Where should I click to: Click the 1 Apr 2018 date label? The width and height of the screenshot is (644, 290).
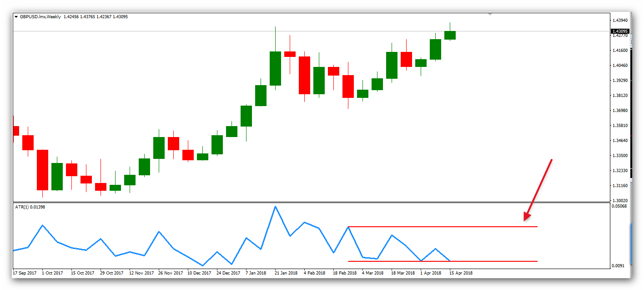pyautogui.click(x=431, y=273)
